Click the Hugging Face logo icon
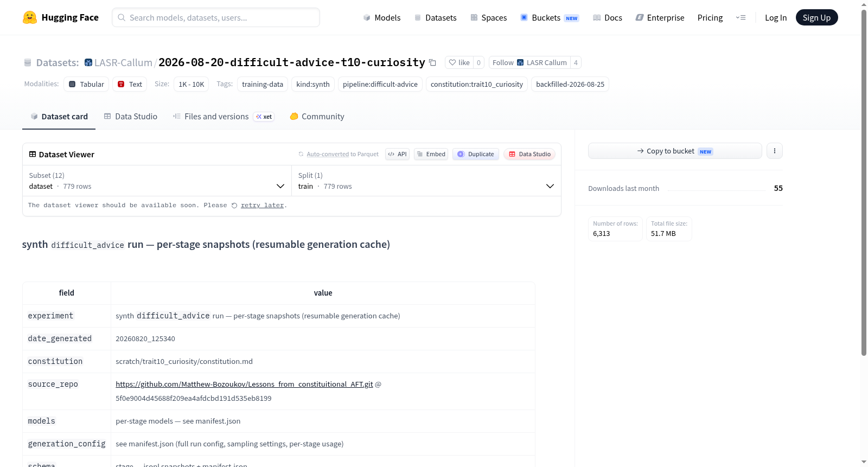The image size is (868, 467). pos(30,17)
